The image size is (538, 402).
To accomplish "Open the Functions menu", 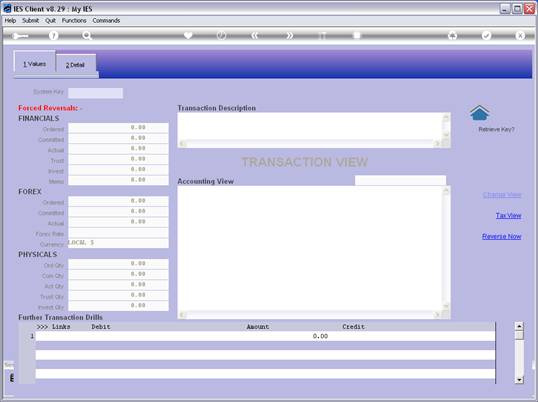I will coord(74,21).
